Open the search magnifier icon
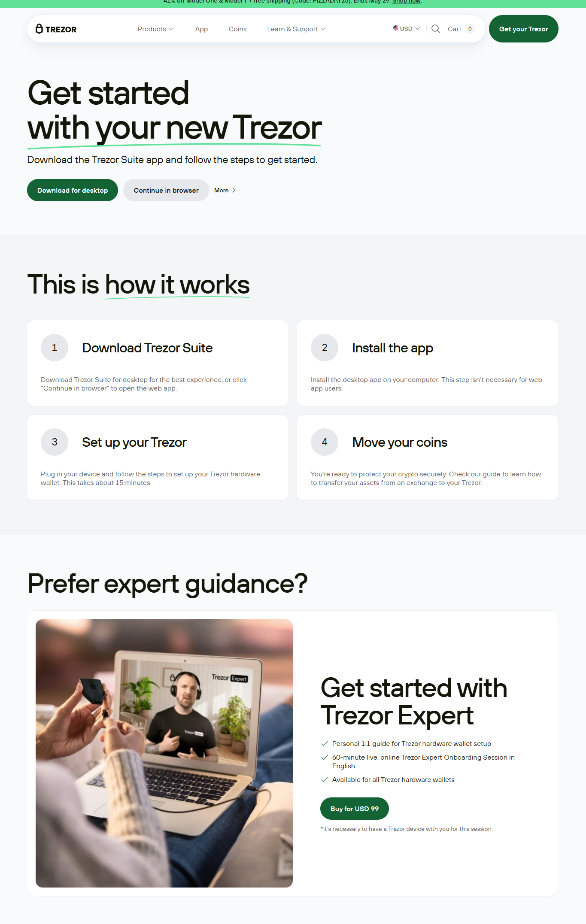This screenshot has width=586, height=924. pos(435,29)
